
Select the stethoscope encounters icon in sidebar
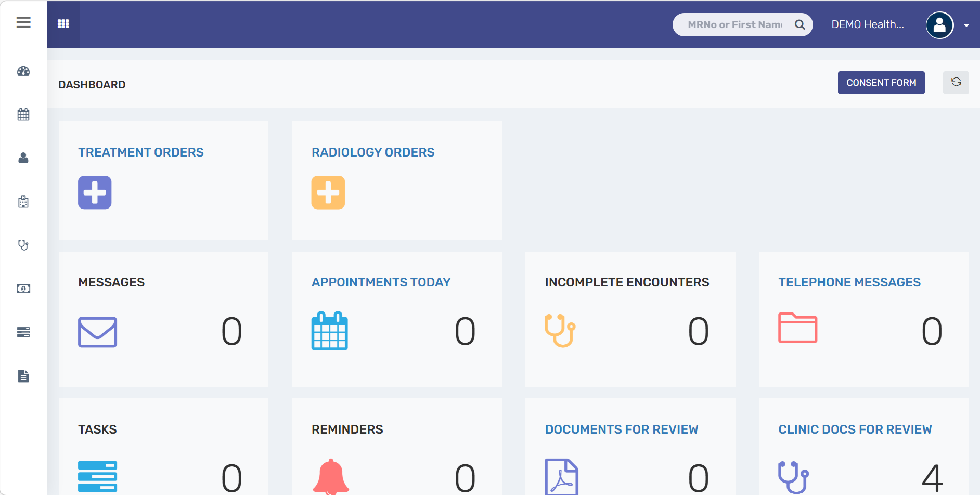point(23,245)
